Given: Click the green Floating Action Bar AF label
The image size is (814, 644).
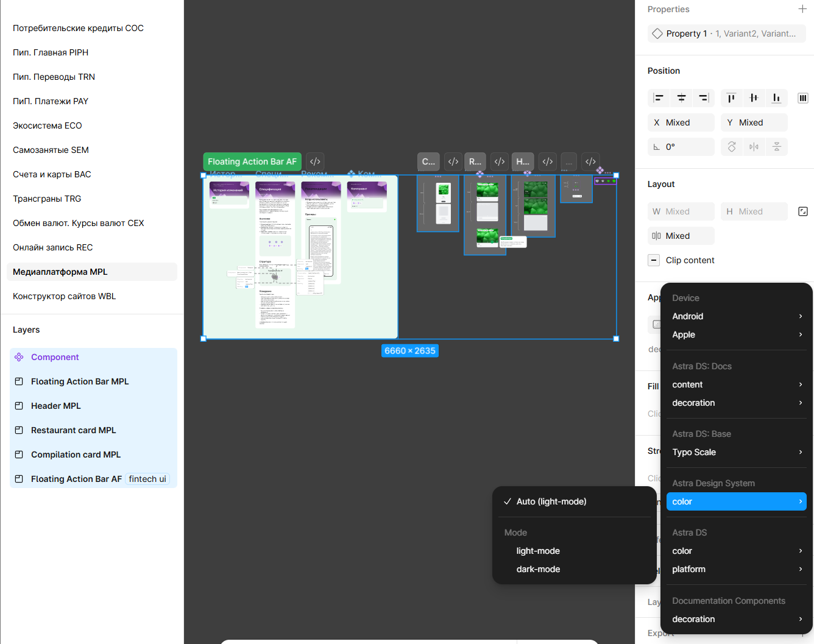Looking at the screenshot, I should pos(252,161).
